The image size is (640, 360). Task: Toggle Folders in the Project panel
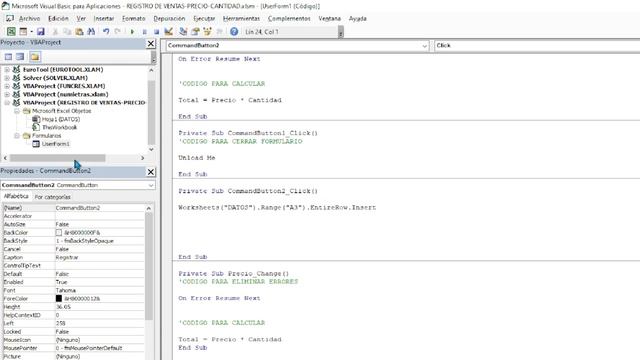click(35, 57)
